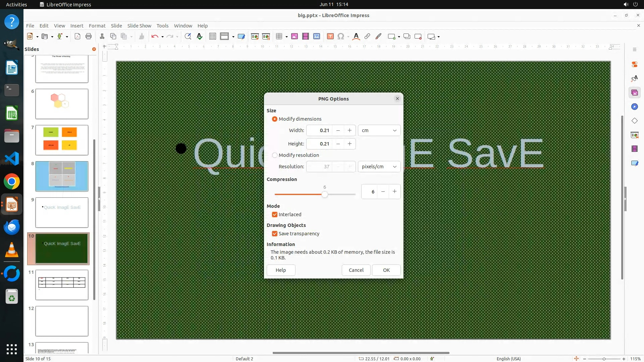The height and width of the screenshot is (362, 644).
Task: Open the Gallery sidebar panel icon
Action: 634,93
